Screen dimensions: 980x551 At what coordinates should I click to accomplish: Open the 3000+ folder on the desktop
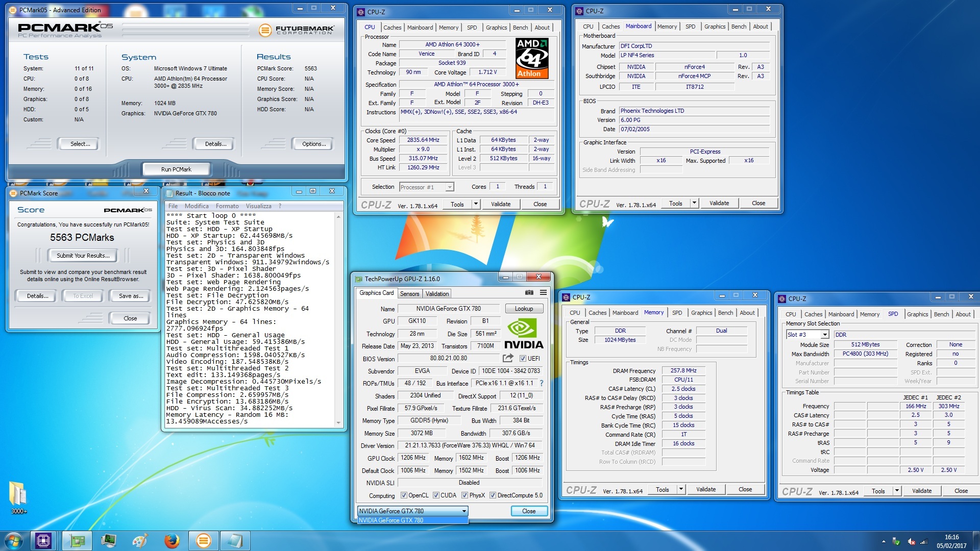18,497
